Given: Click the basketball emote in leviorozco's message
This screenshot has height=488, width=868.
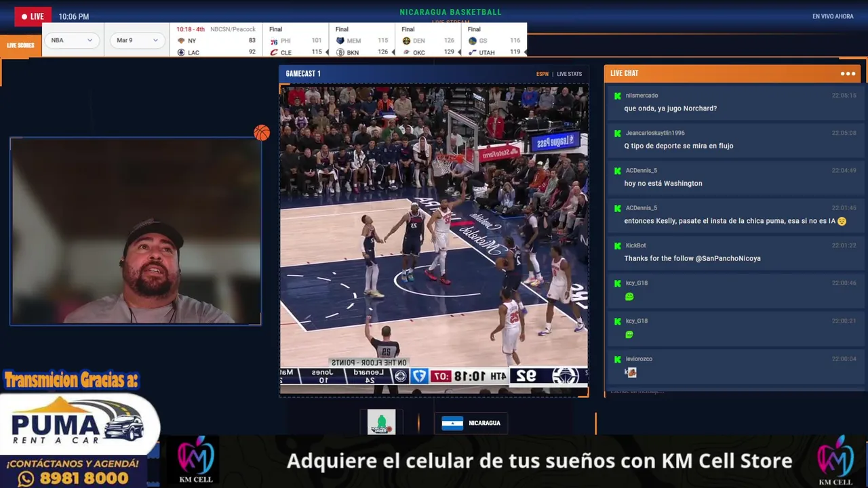Looking at the screenshot, I should (x=631, y=372).
